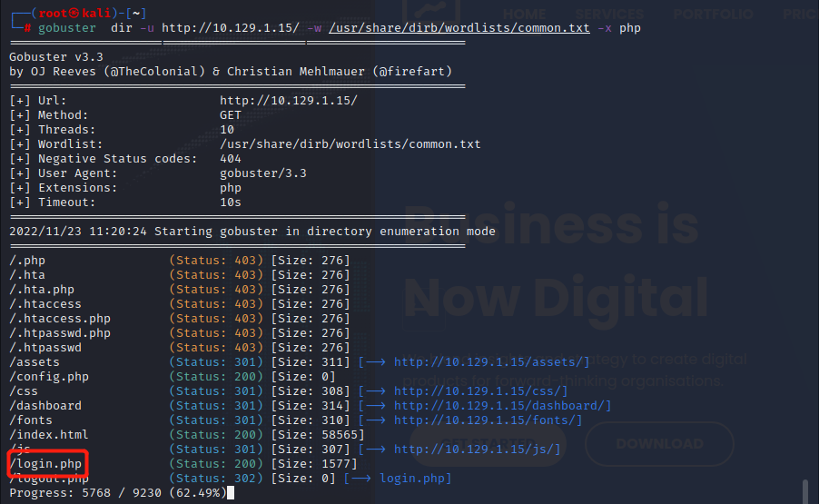Screen dimensions: 819x504
Task: Click the gobuster command word in prompt
Action: click(67, 27)
